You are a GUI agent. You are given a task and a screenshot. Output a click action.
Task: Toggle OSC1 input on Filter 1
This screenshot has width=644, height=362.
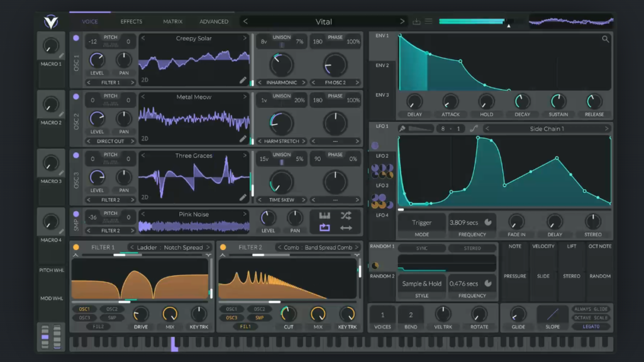click(x=84, y=309)
